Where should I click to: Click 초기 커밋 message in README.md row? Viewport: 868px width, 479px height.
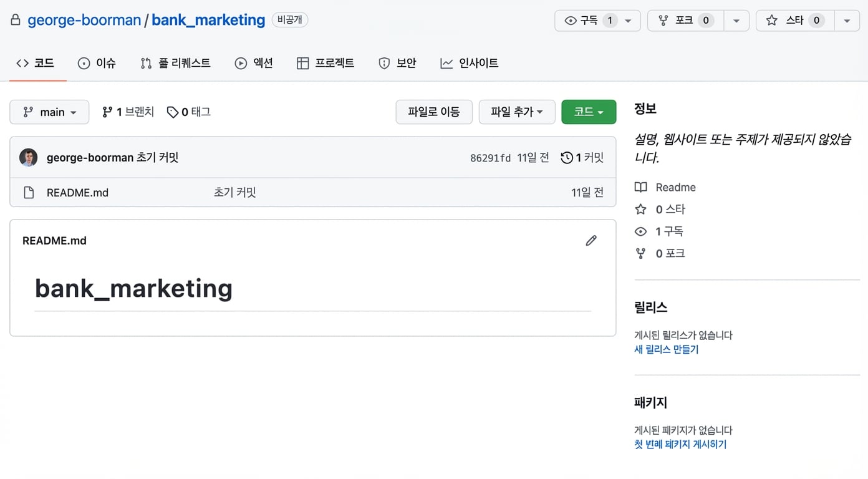click(x=235, y=193)
